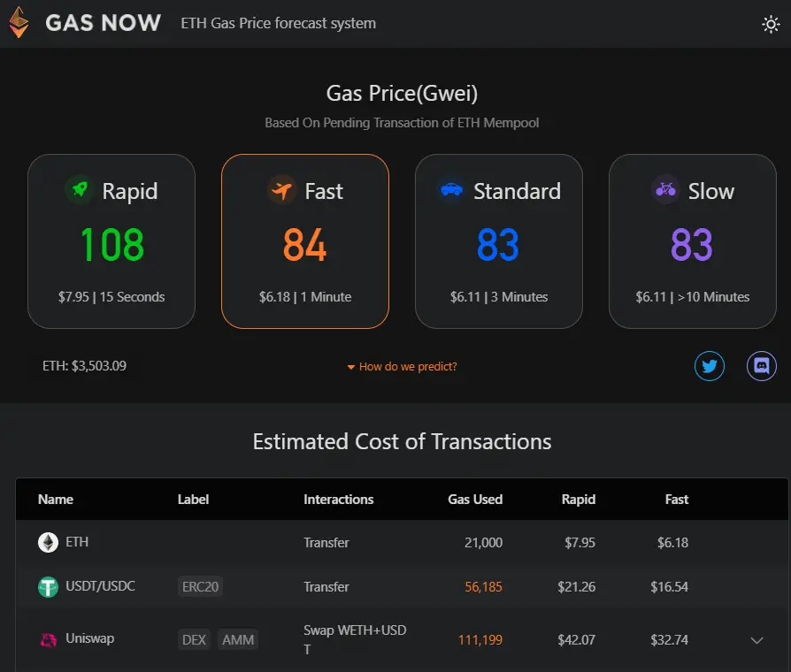Click the 21,000 gas used value

tap(483, 543)
